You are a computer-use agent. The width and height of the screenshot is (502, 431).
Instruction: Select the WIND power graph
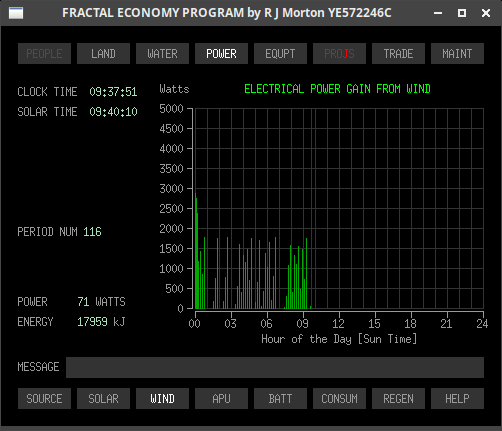pos(162,398)
